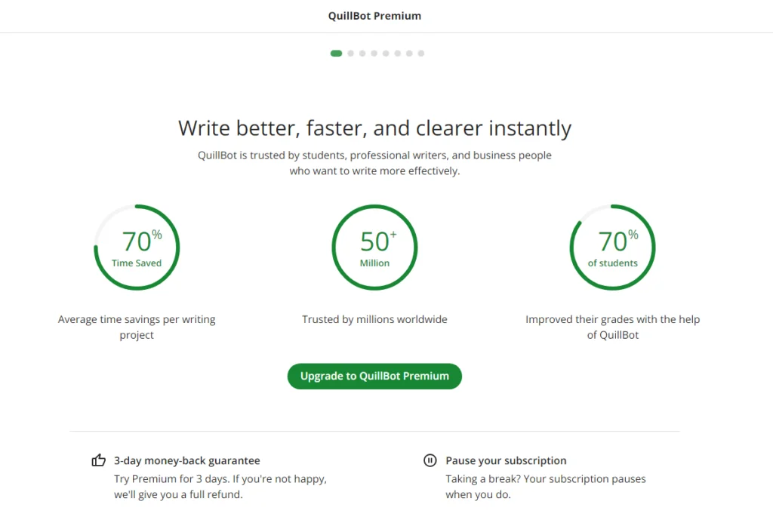Switch to the fifth carousel dot

pyautogui.click(x=386, y=53)
